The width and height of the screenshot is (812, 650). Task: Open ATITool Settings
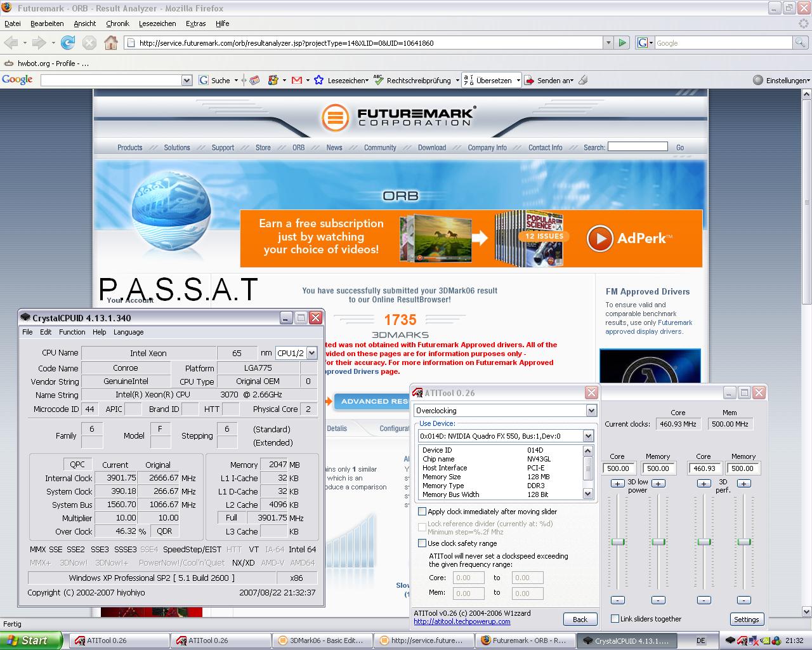tap(746, 619)
